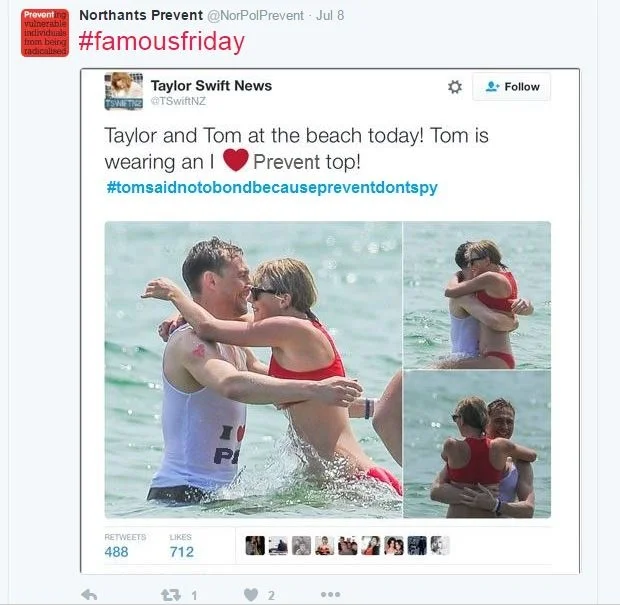Screen dimensions: 620x605
Task: Open hashtag #tomsaidnotobondbecausepreventdontspy
Action: [272, 187]
